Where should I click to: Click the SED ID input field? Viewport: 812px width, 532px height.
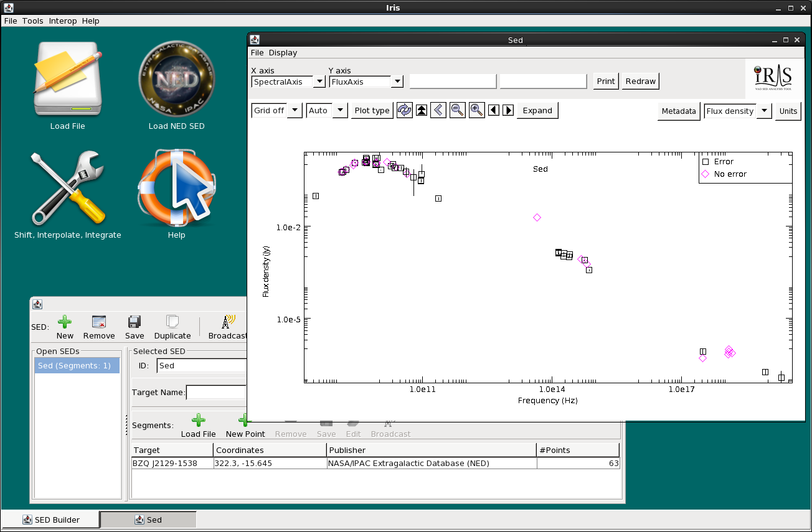click(x=202, y=366)
